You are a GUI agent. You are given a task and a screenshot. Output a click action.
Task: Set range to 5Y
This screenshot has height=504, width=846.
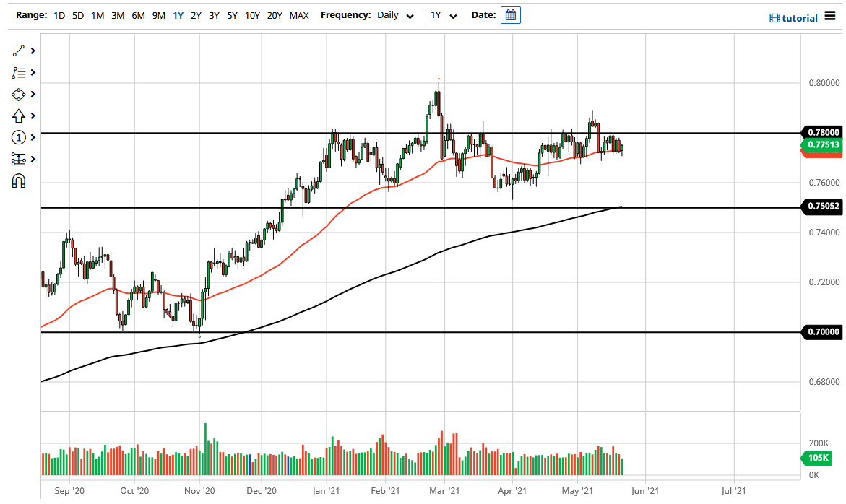click(x=232, y=16)
